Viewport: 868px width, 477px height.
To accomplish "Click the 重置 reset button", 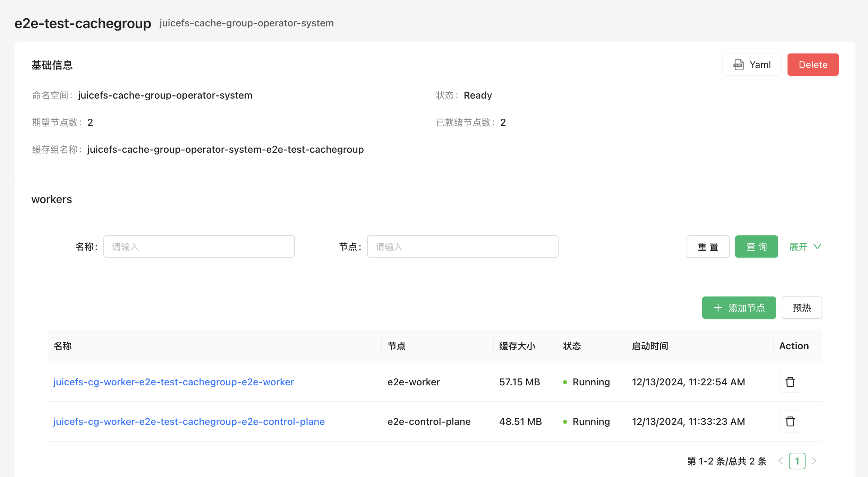I will pyautogui.click(x=708, y=246).
